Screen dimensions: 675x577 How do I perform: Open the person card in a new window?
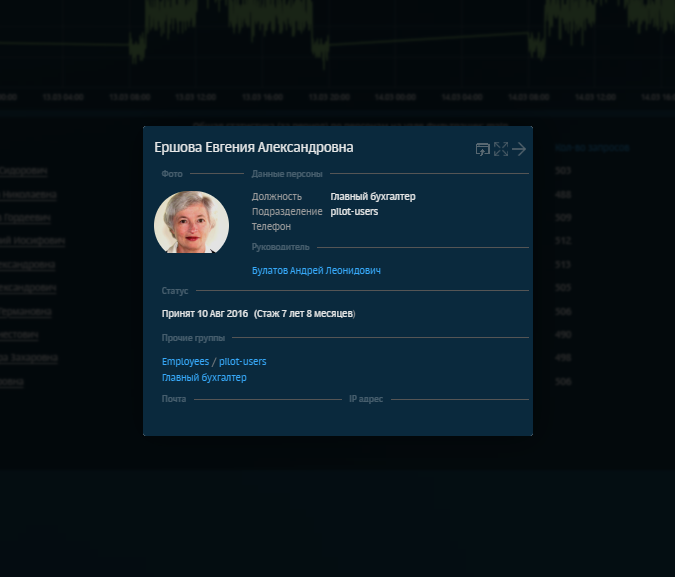pos(483,149)
